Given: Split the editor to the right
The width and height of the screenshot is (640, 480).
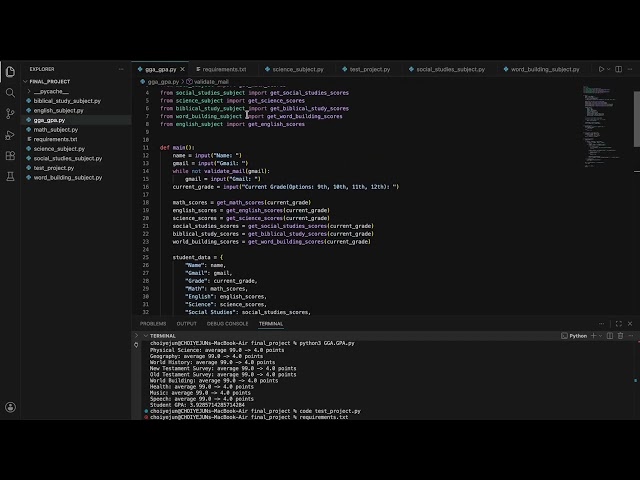Looking at the screenshot, I should [x=618, y=69].
